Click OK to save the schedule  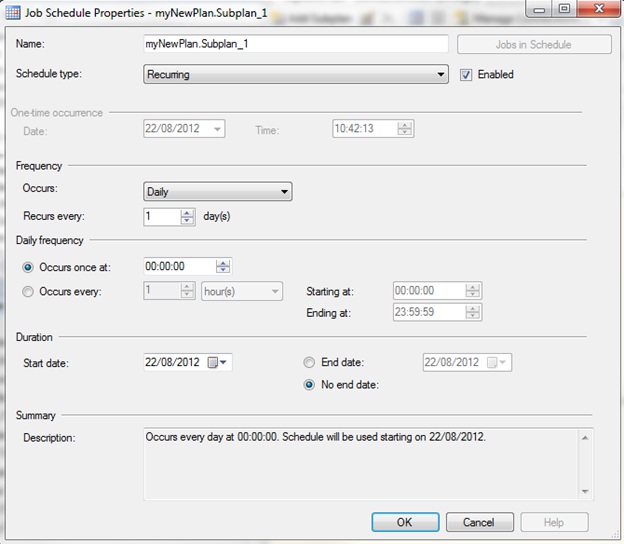click(404, 522)
